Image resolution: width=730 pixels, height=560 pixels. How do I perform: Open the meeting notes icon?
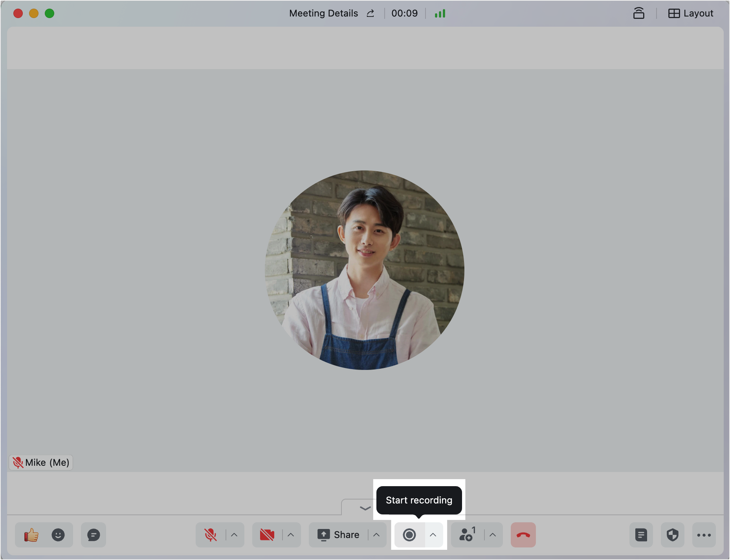[x=641, y=535]
